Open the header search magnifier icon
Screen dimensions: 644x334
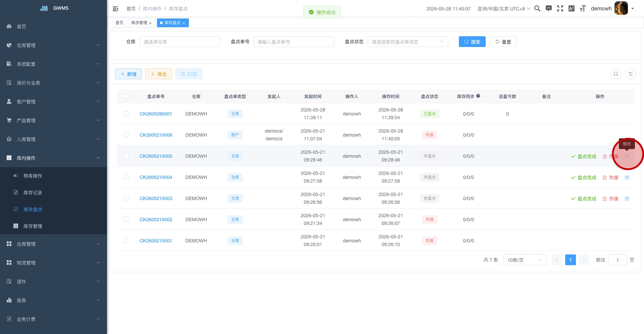point(537,8)
